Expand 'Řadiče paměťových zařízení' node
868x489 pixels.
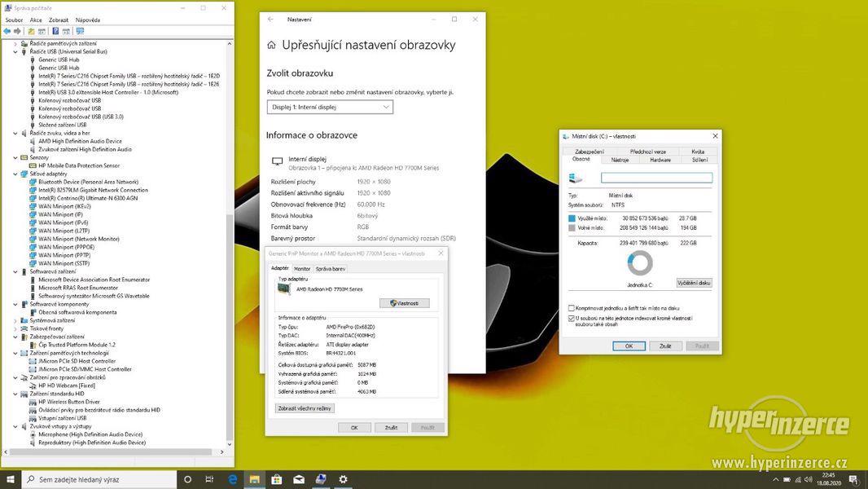[x=15, y=43]
